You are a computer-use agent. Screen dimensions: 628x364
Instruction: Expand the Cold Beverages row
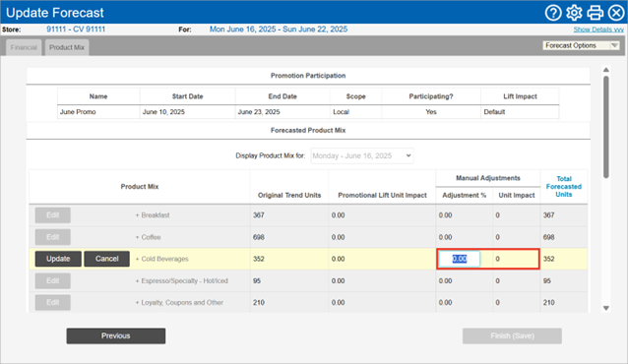[x=137, y=259]
